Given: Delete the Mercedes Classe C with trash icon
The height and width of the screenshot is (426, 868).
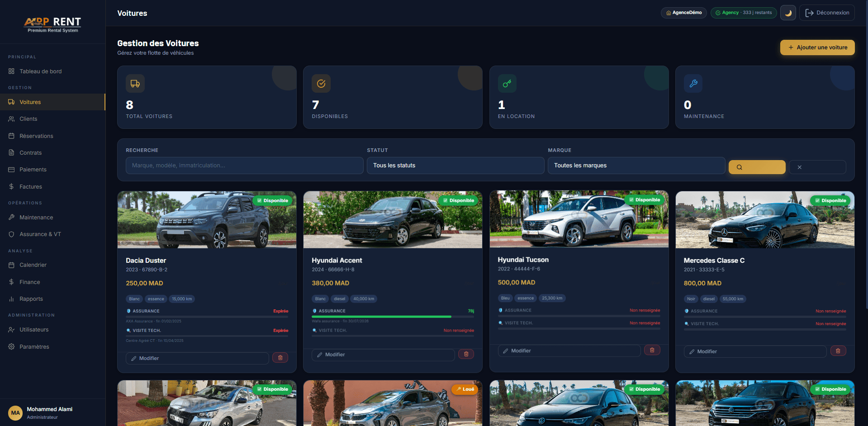Looking at the screenshot, I should (x=838, y=351).
